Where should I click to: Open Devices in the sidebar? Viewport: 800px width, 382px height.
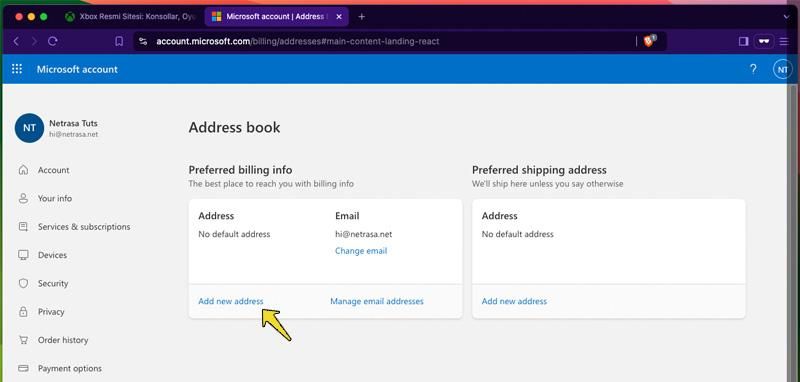point(52,255)
